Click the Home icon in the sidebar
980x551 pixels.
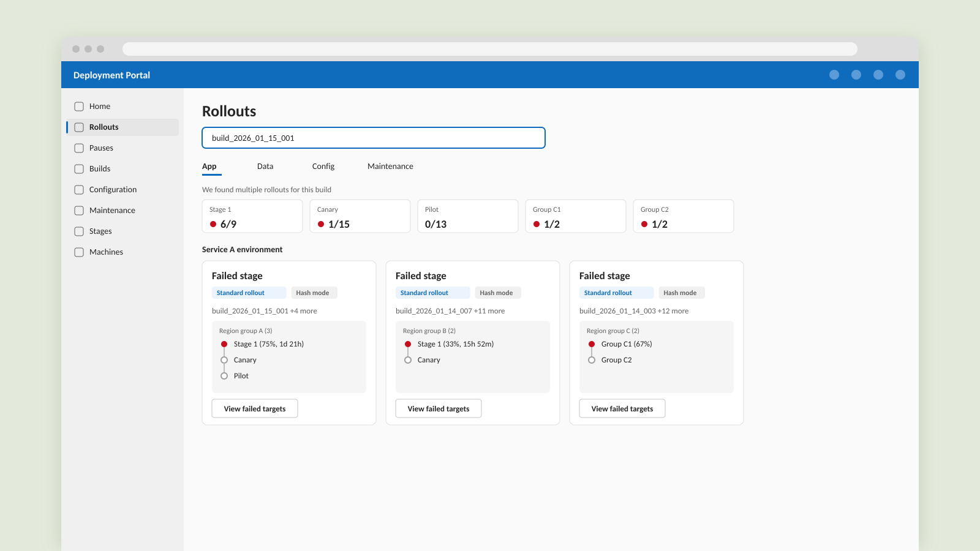pos(79,107)
